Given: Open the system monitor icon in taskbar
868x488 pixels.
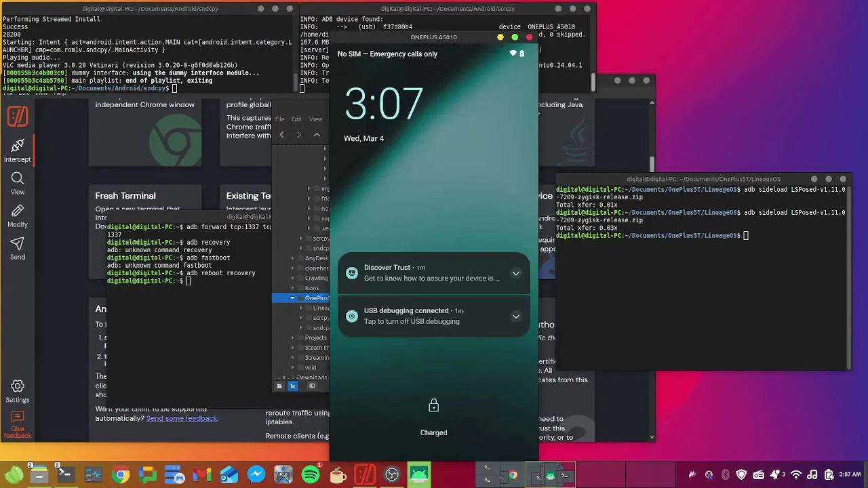Looking at the screenshot, I should (x=93, y=474).
